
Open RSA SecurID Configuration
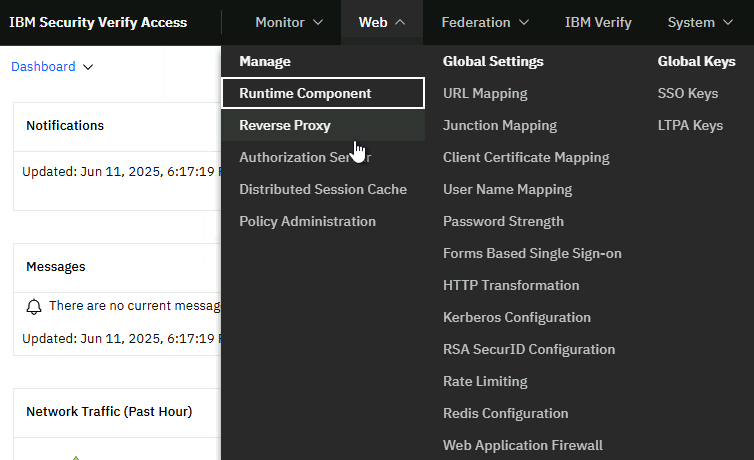pos(528,349)
